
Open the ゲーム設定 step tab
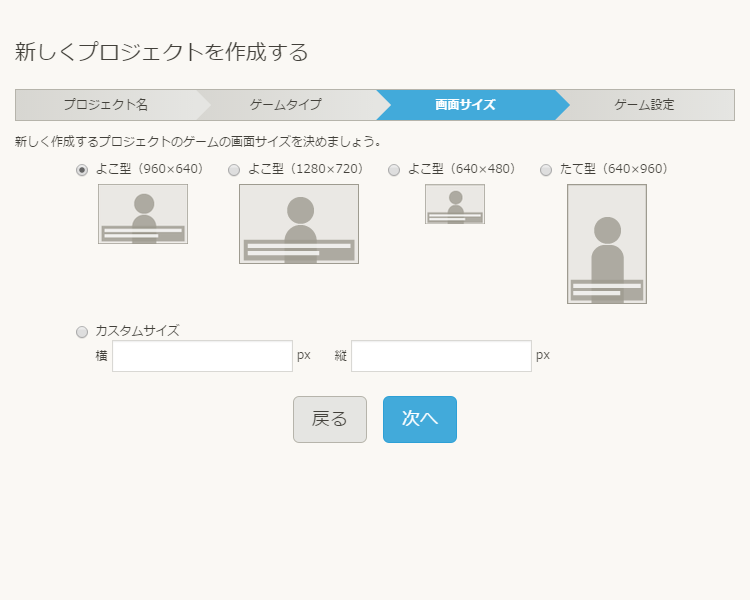645,105
